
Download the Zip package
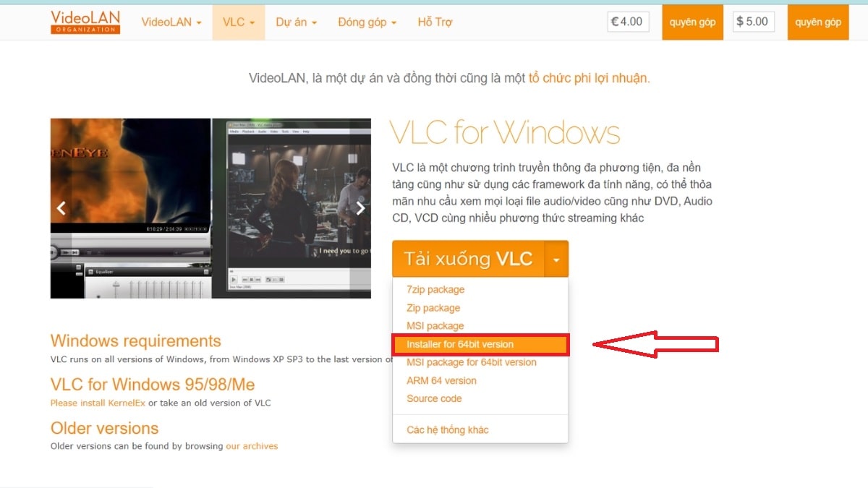pos(433,307)
